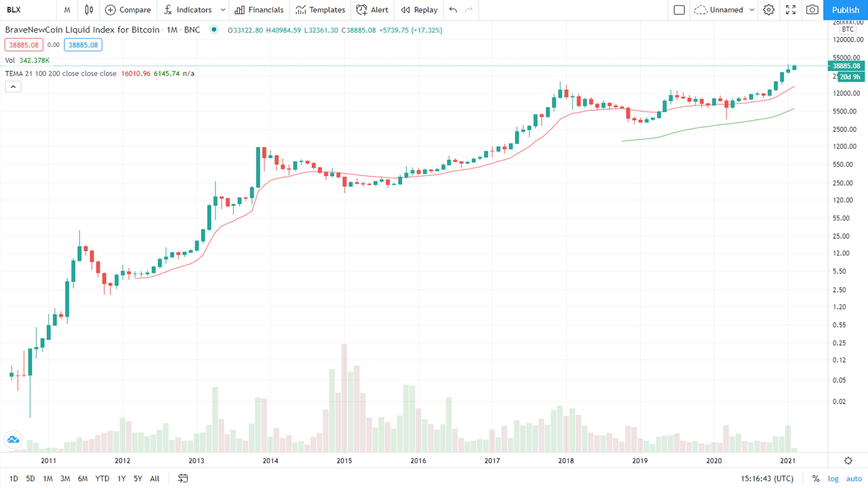Click the Compare symbols plus icon
This screenshot has height=488, width=868.
point(110,10)
